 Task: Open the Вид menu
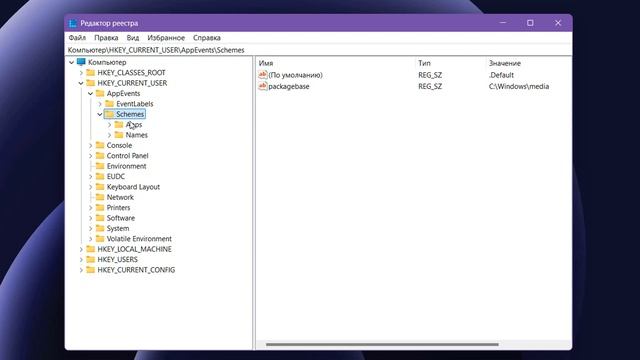[133, 38]
